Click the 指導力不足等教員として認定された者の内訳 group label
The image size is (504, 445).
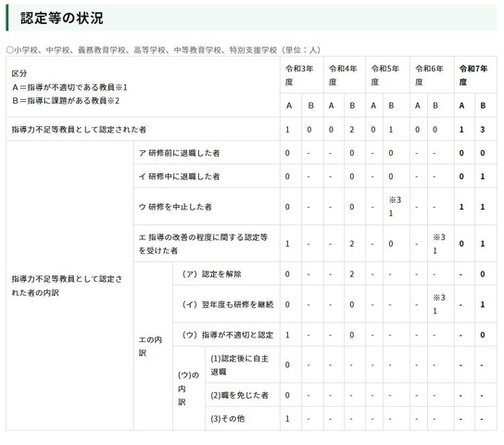click(67, 286)
